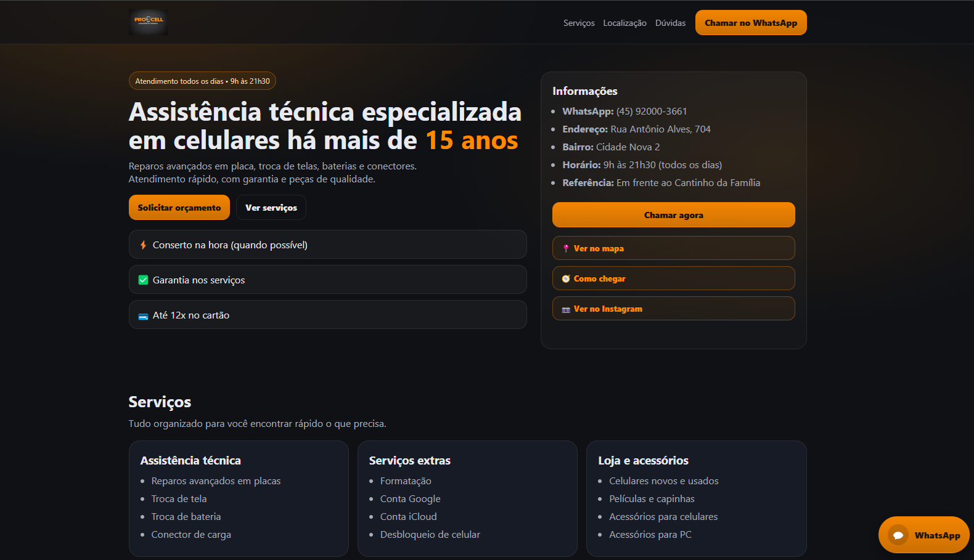
Task: Click the Informações heading
Action: [585, 91]
